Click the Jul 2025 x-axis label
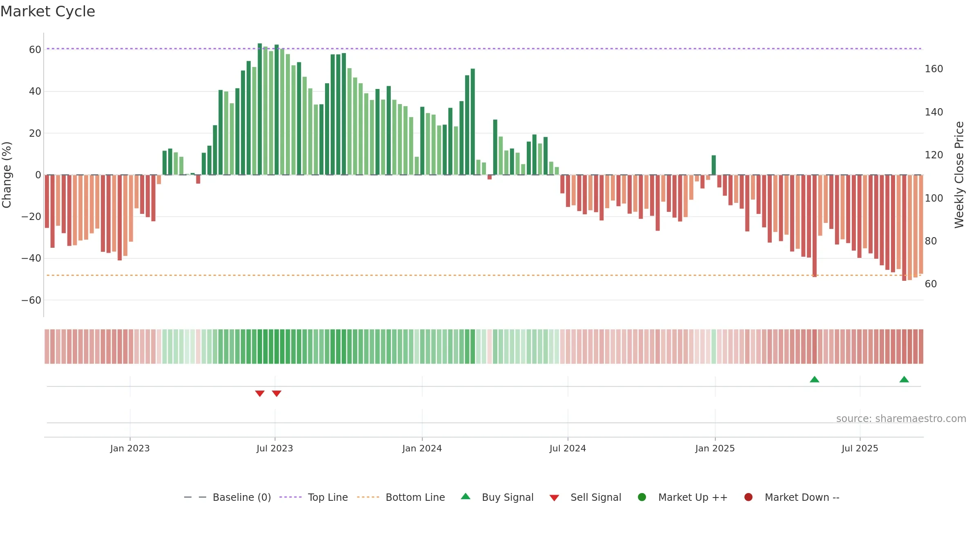Viewport: 980px width, 551px height. click(x=860, y=449)
